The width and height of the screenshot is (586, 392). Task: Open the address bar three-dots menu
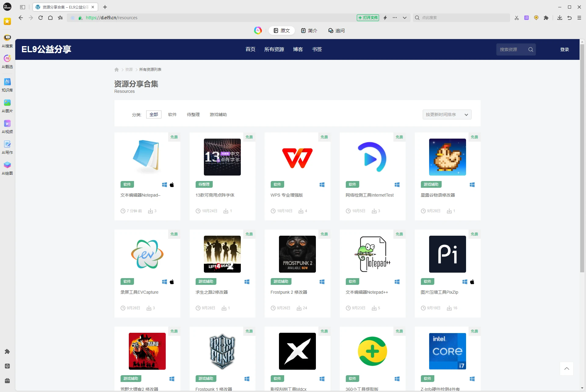pos(395,18)
